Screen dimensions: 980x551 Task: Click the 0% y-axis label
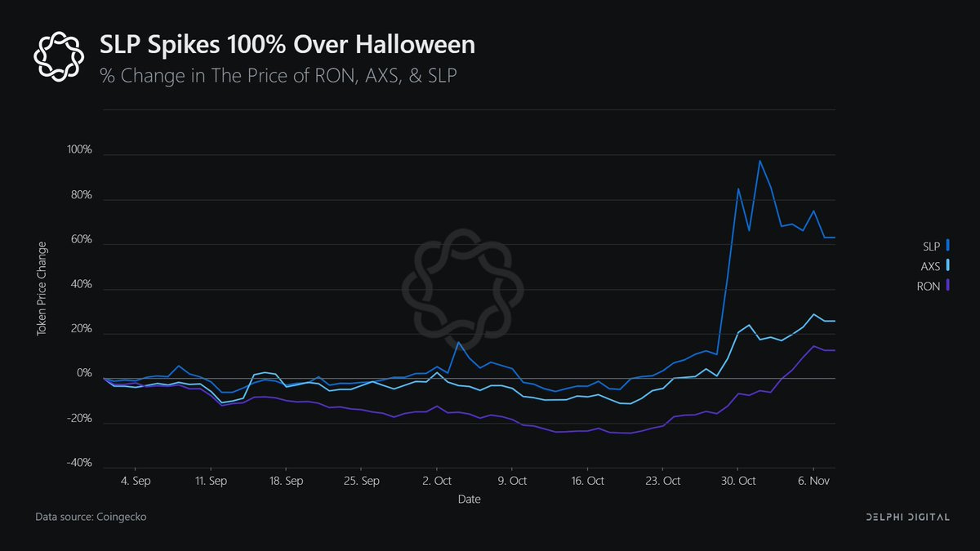[85, 374]
